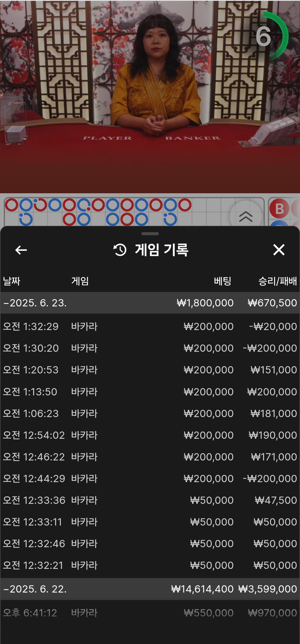The width and height of the screenshot is (300, 644).
Task: Tap the first red circle in bead road
Action: 12,205
